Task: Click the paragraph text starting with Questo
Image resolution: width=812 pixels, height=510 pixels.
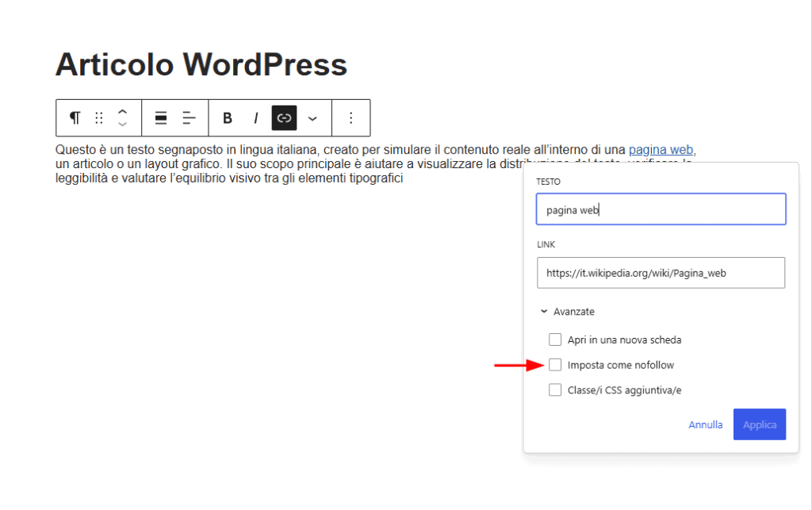Action: [x=375, y=163]
